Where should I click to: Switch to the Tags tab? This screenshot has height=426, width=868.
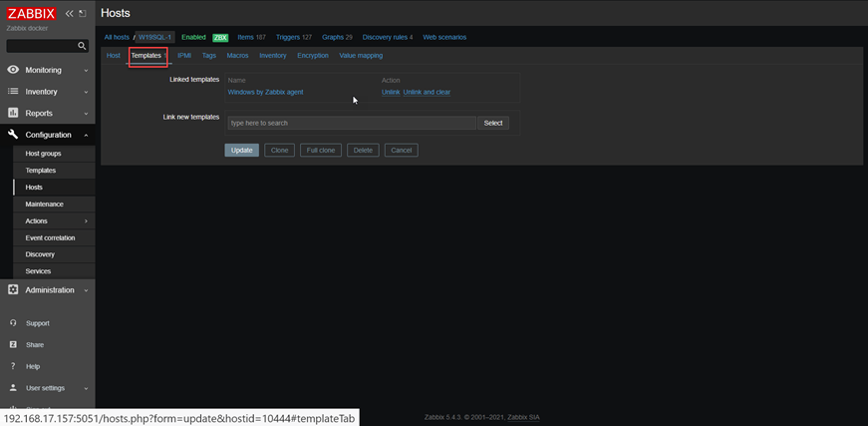[208, 56]
